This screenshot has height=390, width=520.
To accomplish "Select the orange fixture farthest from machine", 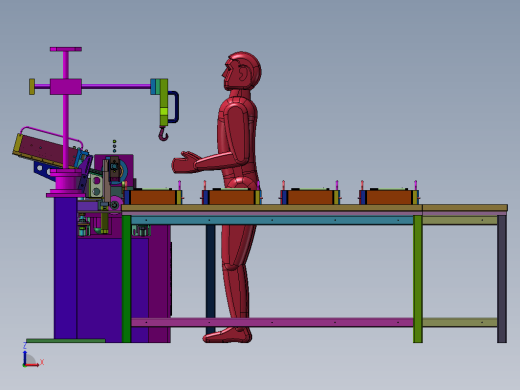I will coord(389,197).
